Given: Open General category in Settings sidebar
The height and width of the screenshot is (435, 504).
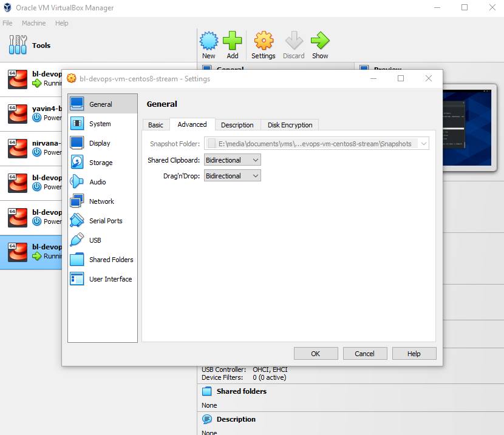Looking at the screenshot, I should [103, 104].
